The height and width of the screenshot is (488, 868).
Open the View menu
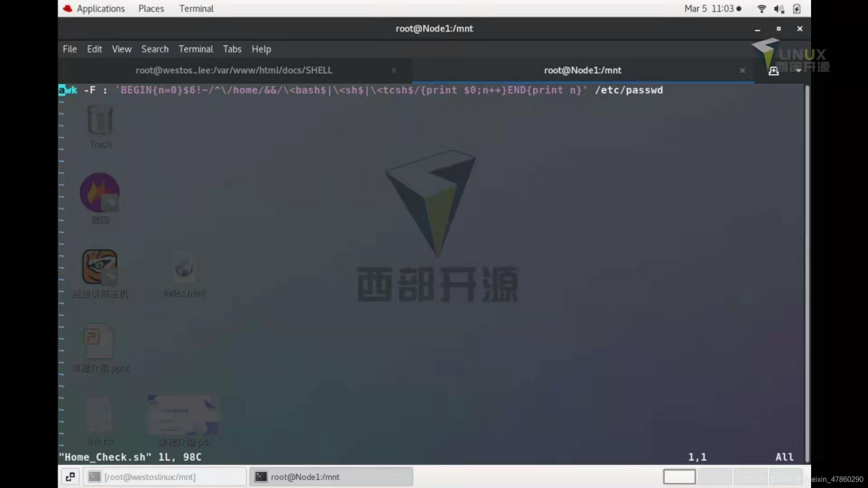121,49
